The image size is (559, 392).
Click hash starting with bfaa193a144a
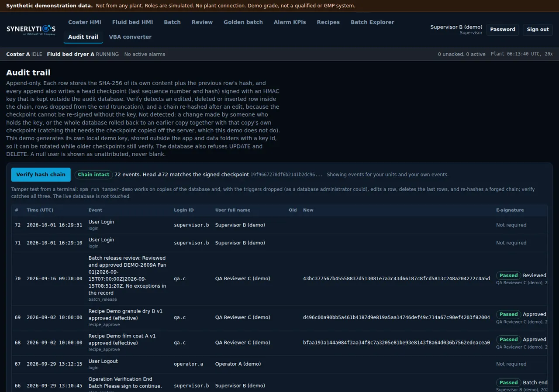point(397,343)
